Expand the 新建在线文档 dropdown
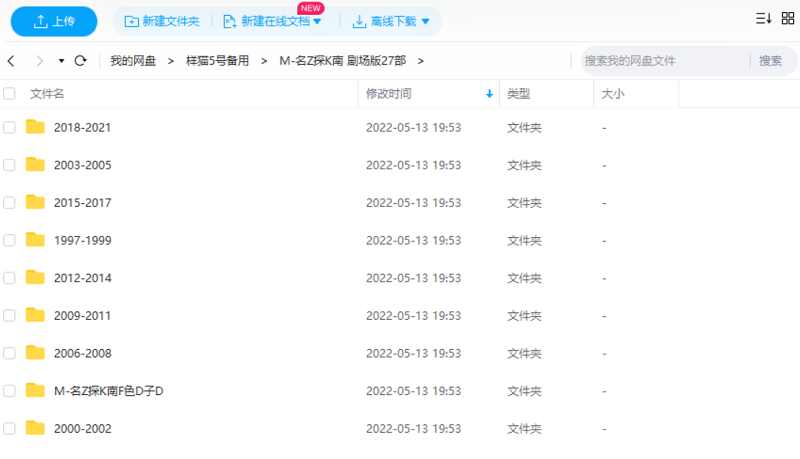This screenshot has height=459, width=800. pos(317,21)
